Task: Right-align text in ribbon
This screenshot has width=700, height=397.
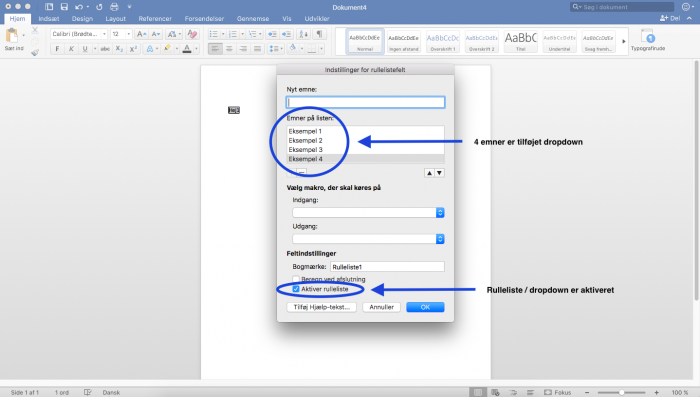Action: (x=243, y=49)
